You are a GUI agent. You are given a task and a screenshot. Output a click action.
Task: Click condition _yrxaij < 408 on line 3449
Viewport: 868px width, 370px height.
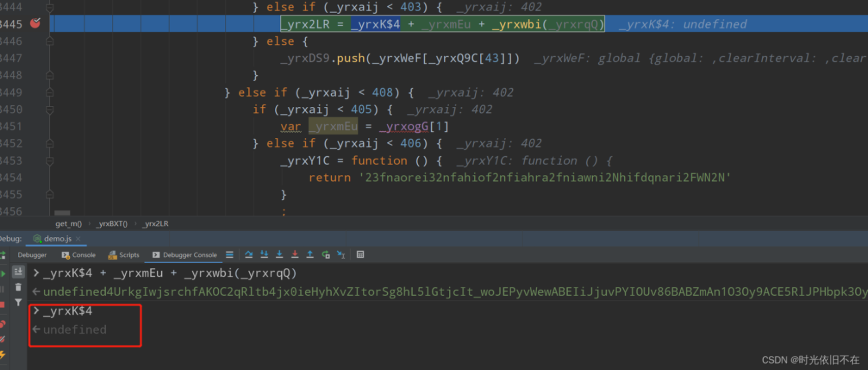click(x=348, y=92)
